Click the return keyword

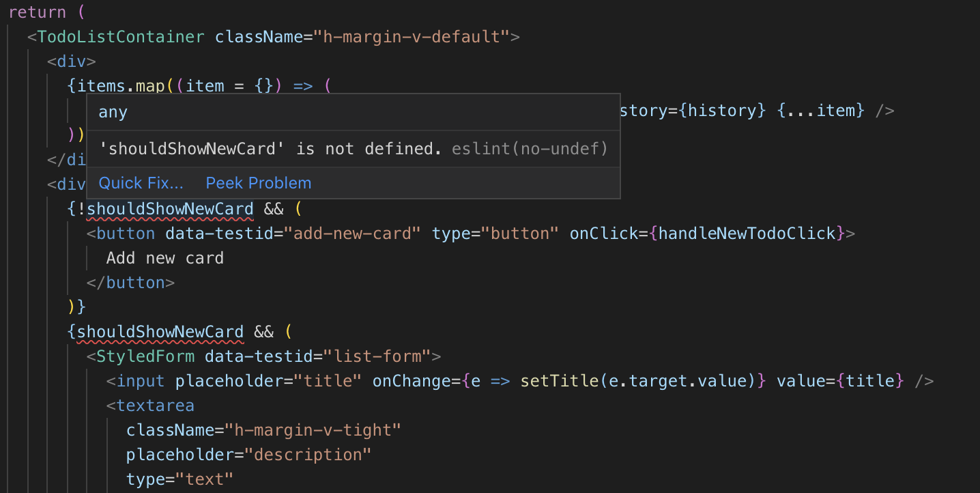[38, 12]
